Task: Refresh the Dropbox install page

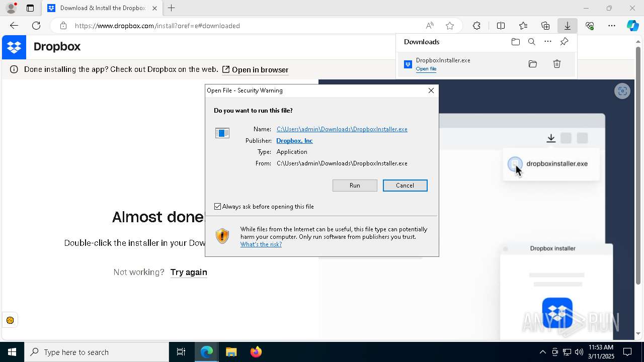Action: click(x=36, y=26)
